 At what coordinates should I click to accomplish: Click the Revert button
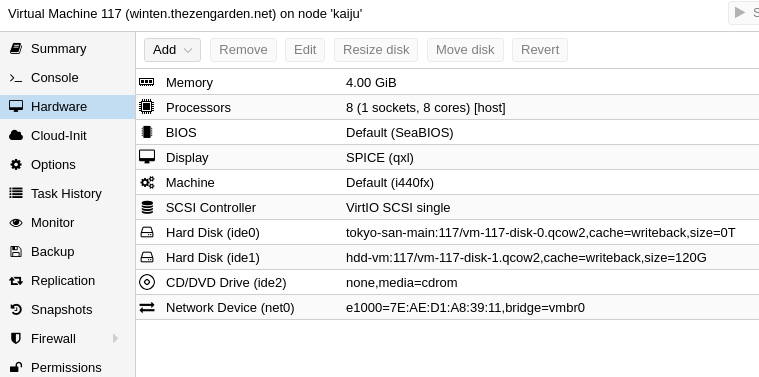coord(540,50)
